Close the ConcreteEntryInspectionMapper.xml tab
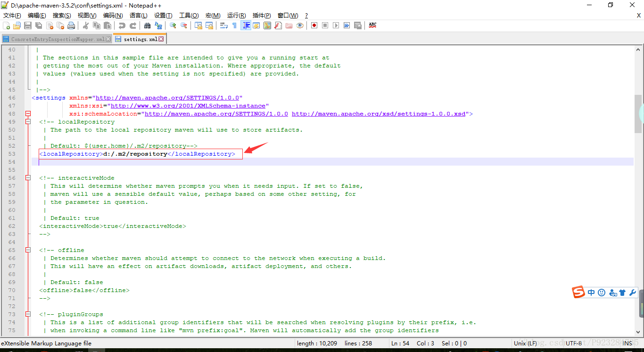 (x=108, y=39)
